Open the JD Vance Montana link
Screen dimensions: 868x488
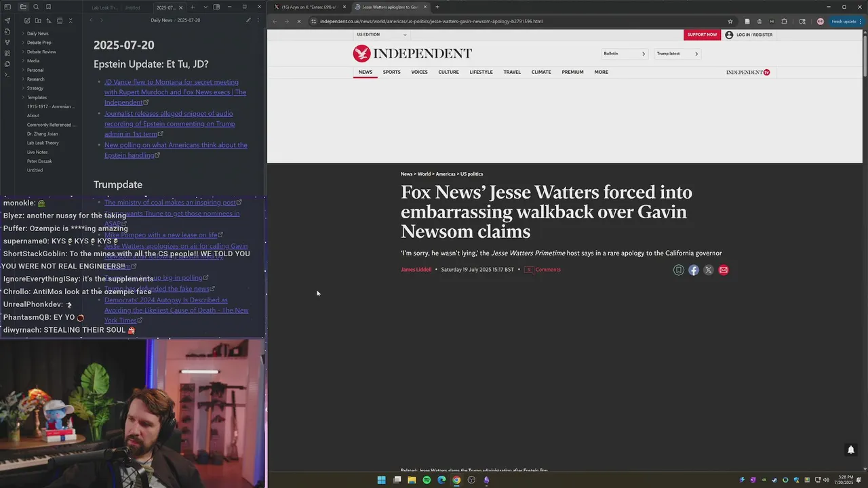click(x=175, y=92)
